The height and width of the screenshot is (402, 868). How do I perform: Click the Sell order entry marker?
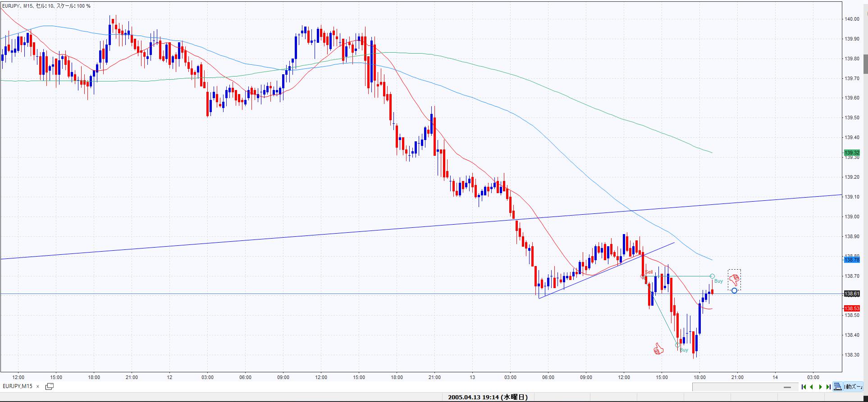pyautogui.click(x=643, y=276)
